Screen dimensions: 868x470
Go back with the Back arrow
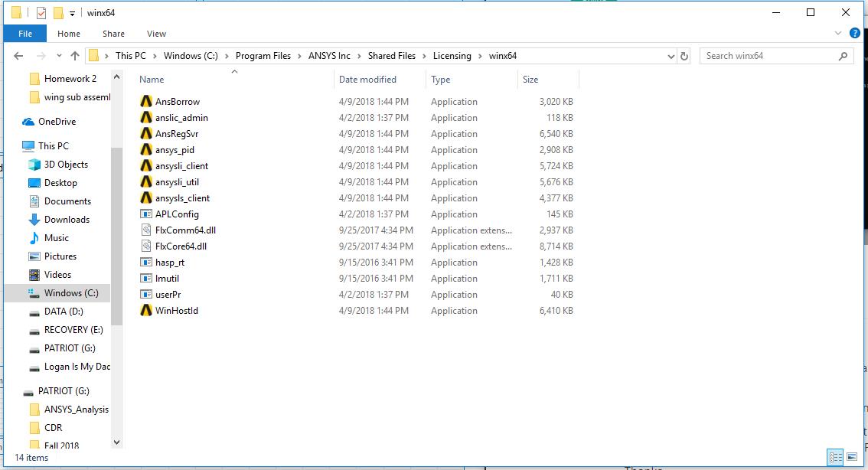[x=18, y=56]
